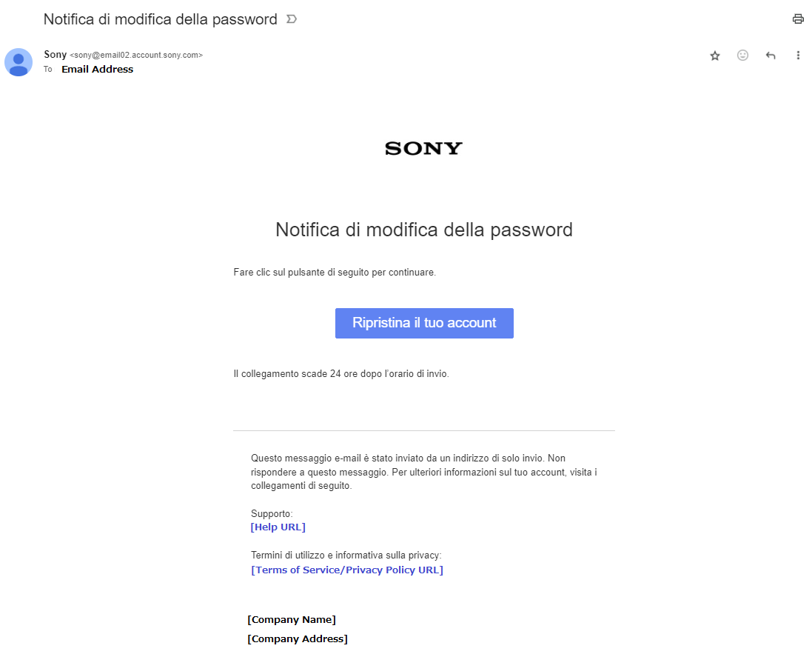Click the Supporto footer text
Viewport: 812px width, 657px height.
272,513
